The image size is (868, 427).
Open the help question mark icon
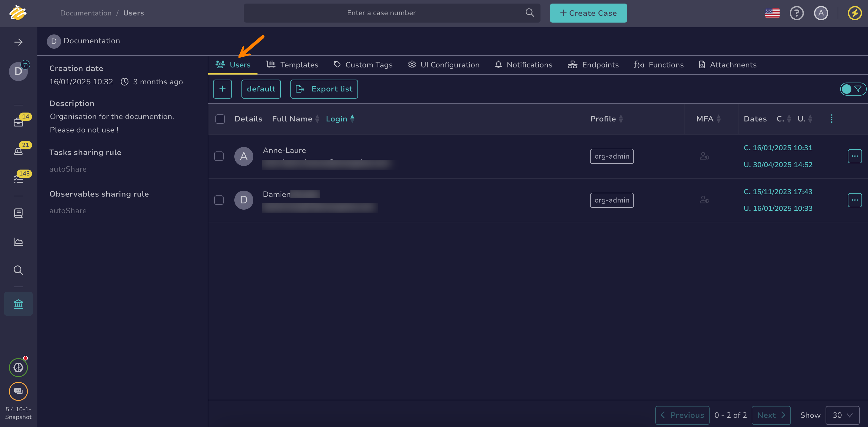[797, 13]
